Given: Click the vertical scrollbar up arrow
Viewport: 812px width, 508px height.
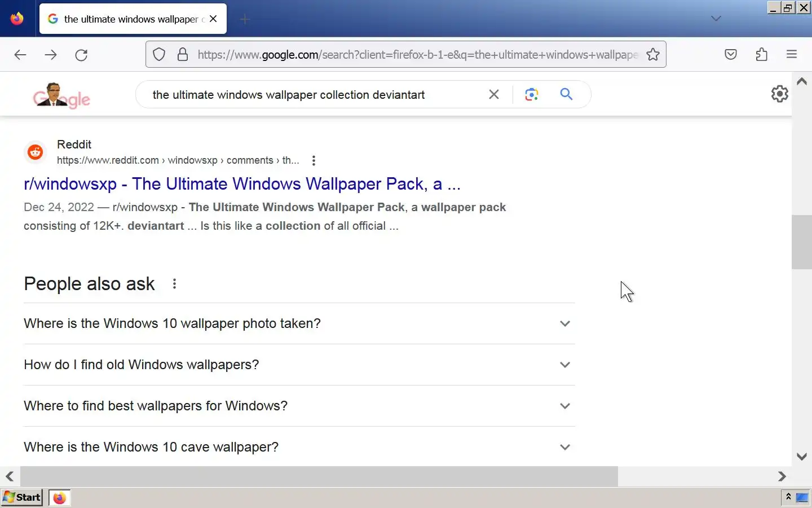Looking at the screenshot, I should tap(802, 82).
